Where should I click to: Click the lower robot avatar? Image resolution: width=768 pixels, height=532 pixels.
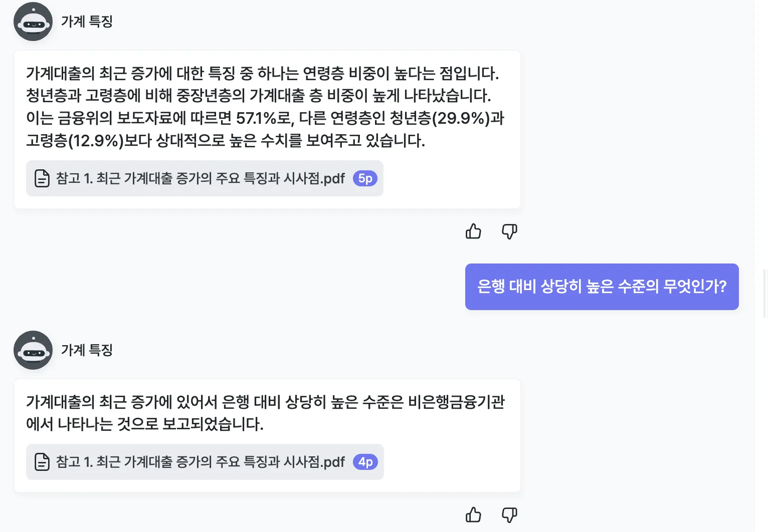(x=33, y=350)
